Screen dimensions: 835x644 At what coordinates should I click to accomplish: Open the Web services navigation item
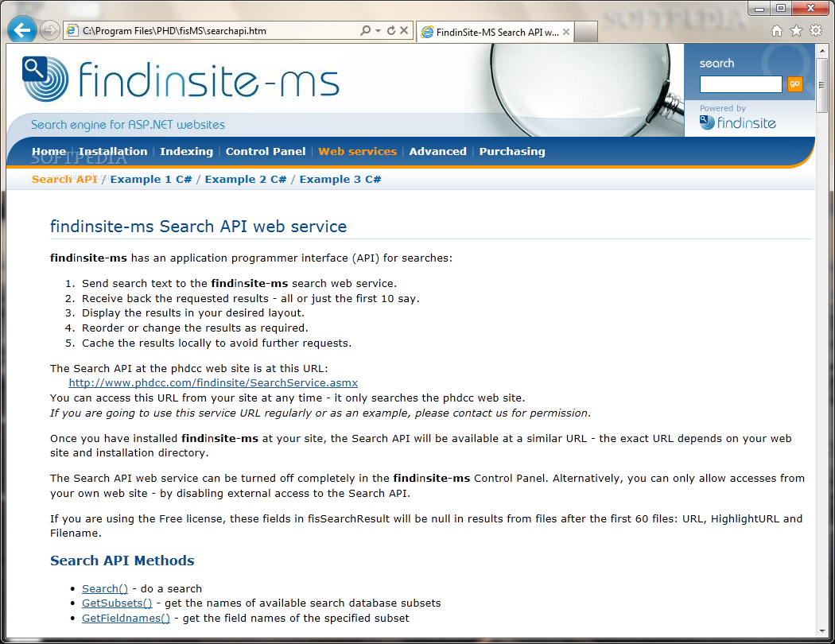[357, 151]
